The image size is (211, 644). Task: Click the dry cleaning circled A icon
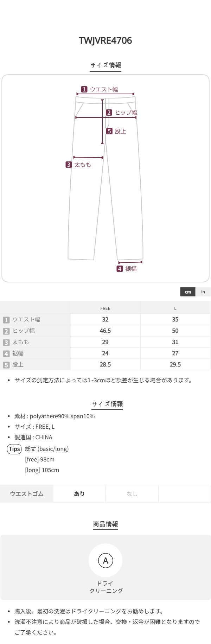click(105, 560)
